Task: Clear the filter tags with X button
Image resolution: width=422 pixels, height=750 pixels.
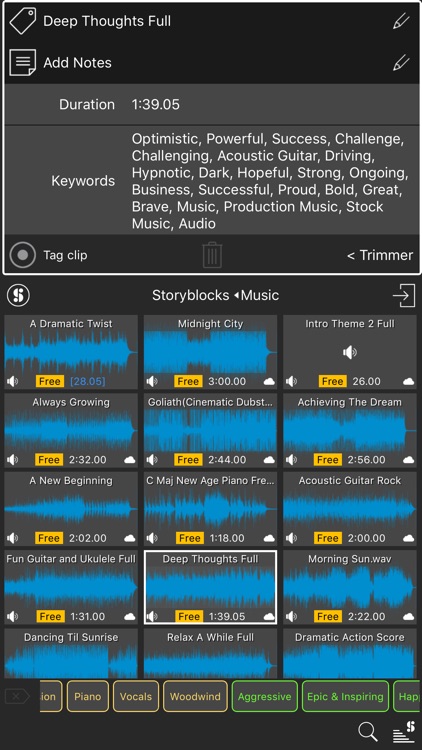Action: pos(17,696)
